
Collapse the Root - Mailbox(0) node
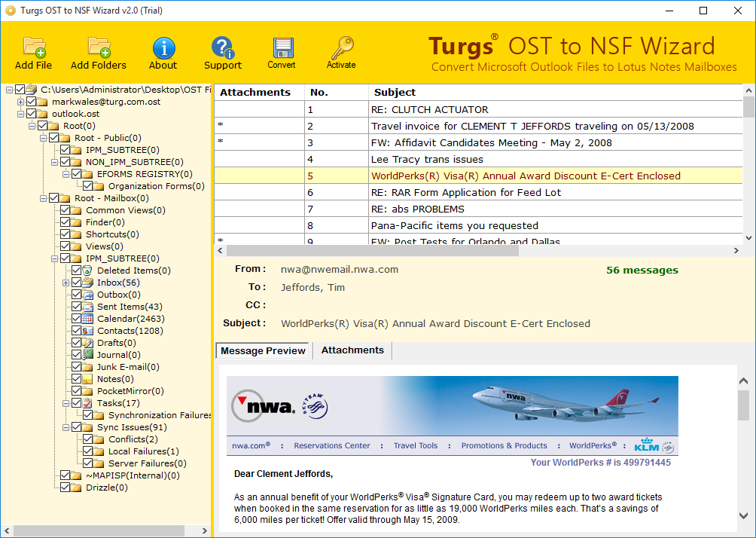44,198
